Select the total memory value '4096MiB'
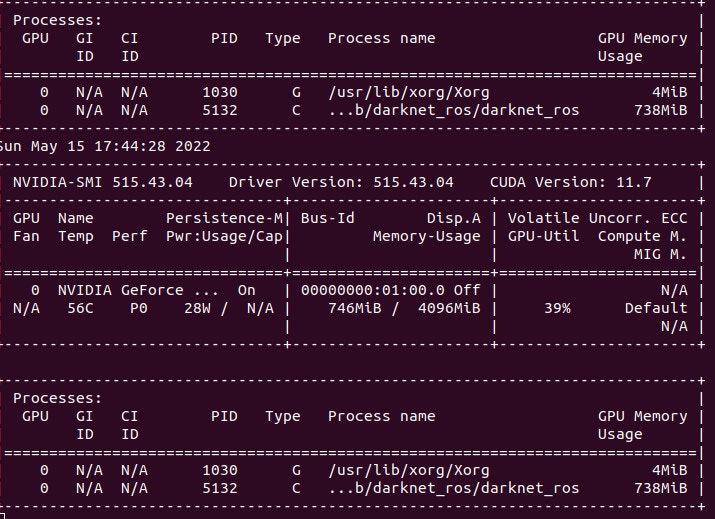715x519 pixels. click(449, 308)
